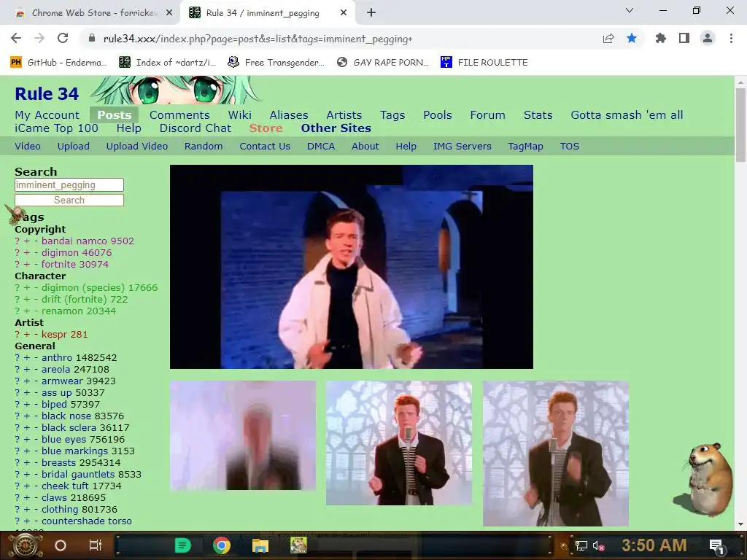Share this page via address bar icon
The width and height of the screenshot is (747, 560).
608,39
